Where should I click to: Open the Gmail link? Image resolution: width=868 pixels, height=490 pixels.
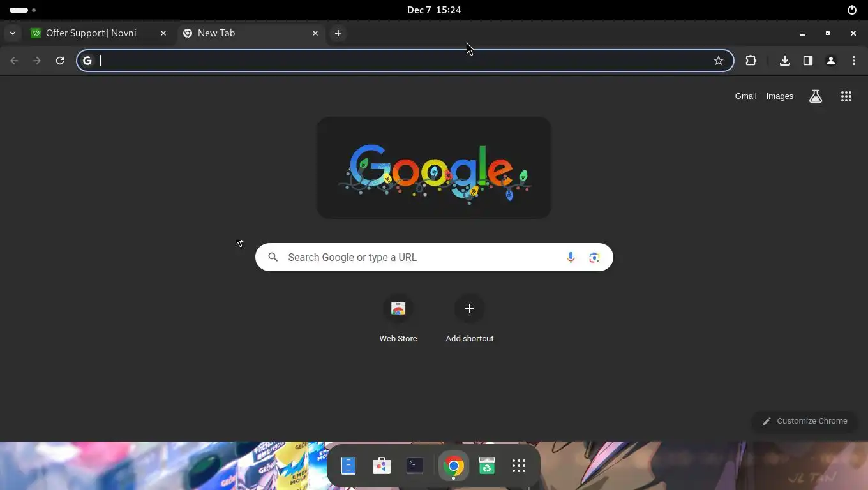coord(745,96)
